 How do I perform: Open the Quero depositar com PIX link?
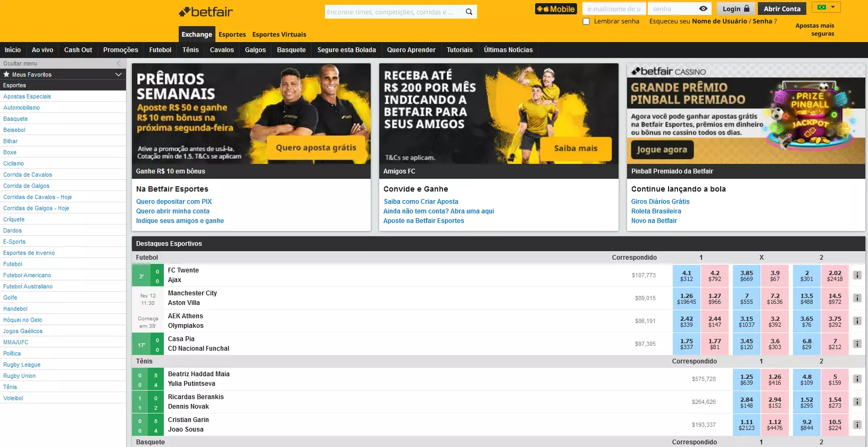coord(174,202)
